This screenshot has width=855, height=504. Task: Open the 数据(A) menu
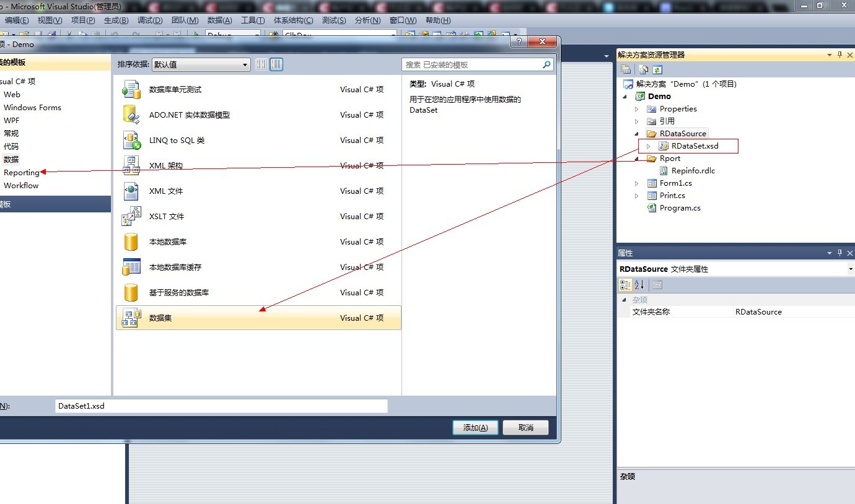[x=219, y=20]
